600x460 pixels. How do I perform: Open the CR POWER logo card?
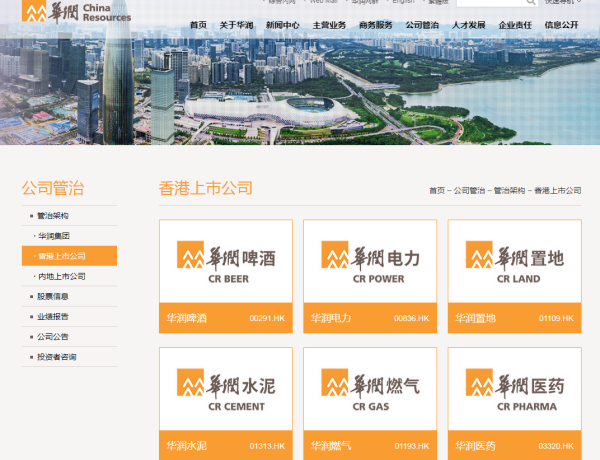[370, 261]
